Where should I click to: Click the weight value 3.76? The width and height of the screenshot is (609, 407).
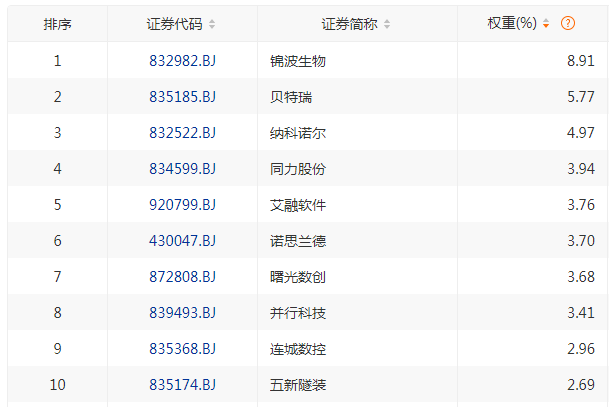581,205
